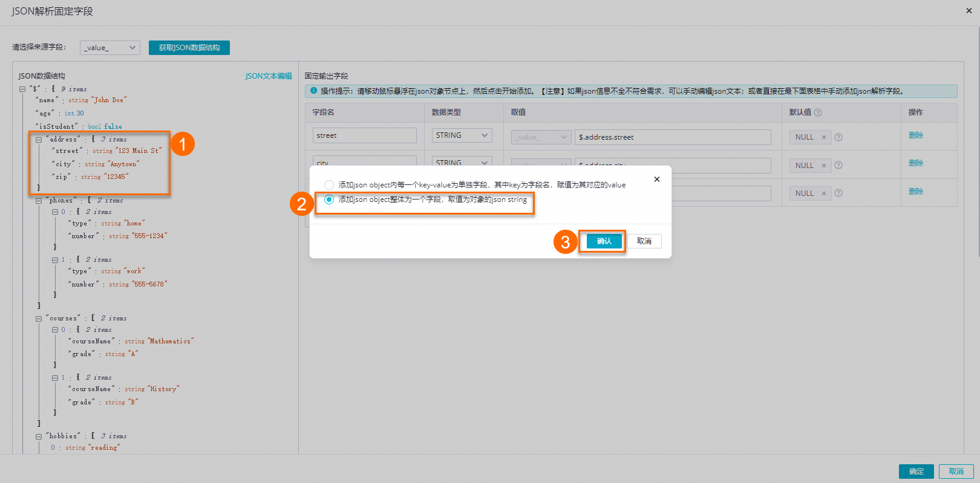Click the help icon next to 默认值 header
The width and height of the screenshot is (980, 483).
click(x=818, y=112)
